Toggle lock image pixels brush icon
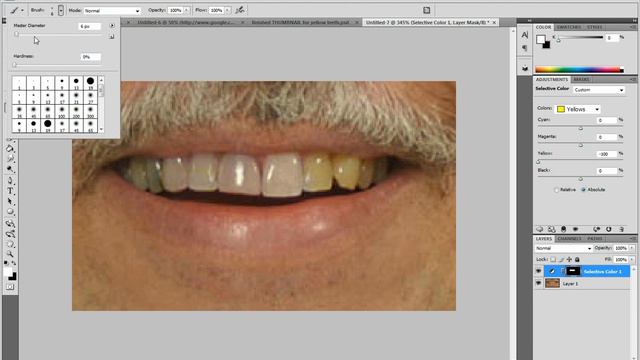 (x=561, y=259)
